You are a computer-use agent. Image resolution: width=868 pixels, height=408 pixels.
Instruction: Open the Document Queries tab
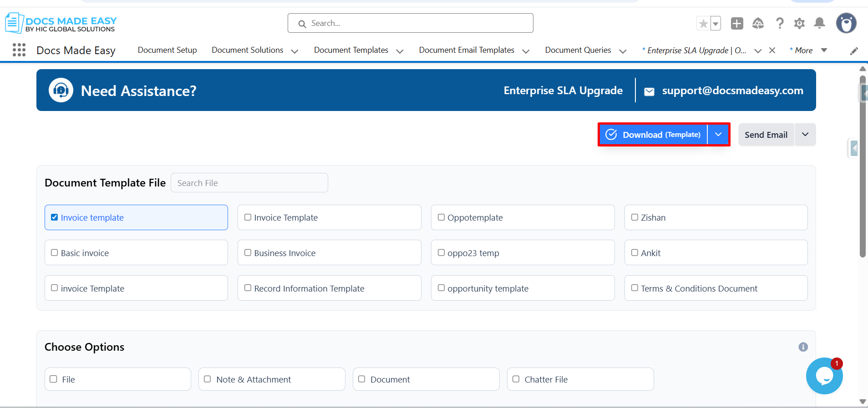pos(578,50)
